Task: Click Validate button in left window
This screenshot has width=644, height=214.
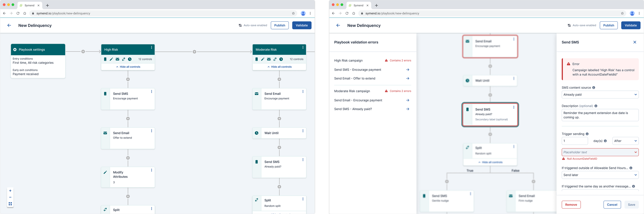Action: click(x=302, y=25)
